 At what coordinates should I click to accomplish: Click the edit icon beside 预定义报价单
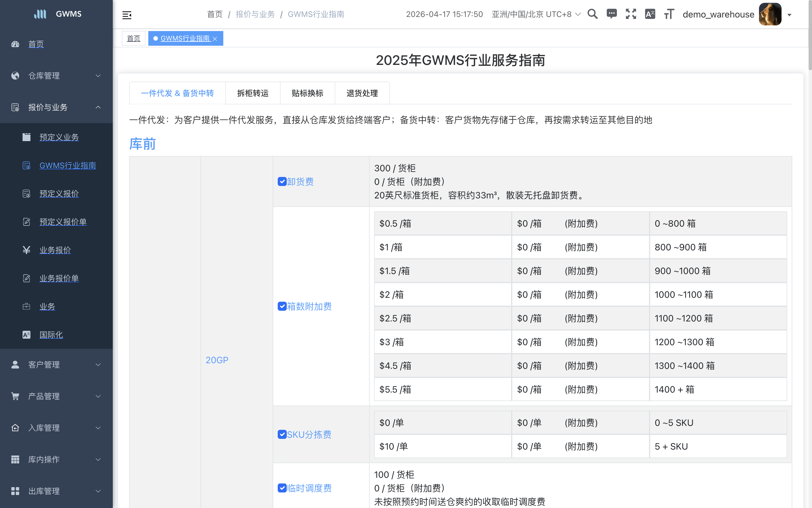click(x=27, y=222)
